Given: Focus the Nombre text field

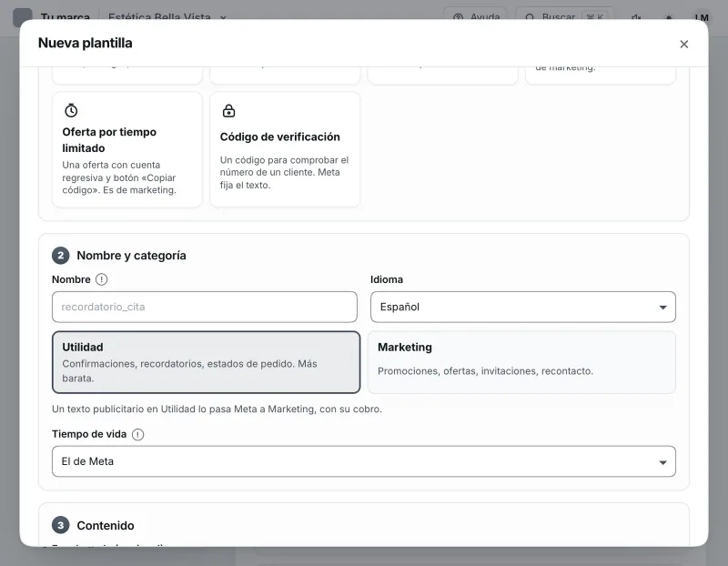Looking at the screenshot, I should coord(204,307).
